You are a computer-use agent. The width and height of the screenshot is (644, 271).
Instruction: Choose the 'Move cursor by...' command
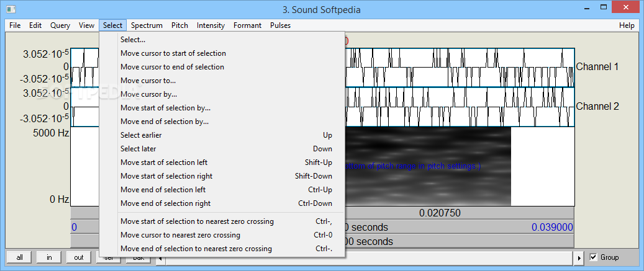222,94
